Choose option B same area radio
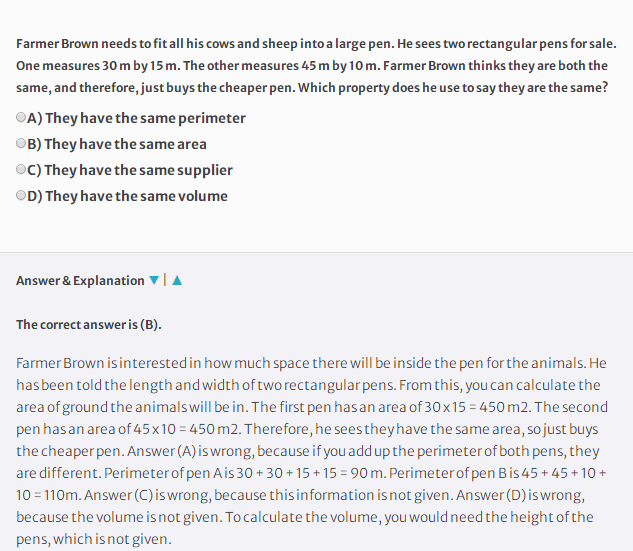The height and width of the screenshot is (551, 633). pos(21,143)
